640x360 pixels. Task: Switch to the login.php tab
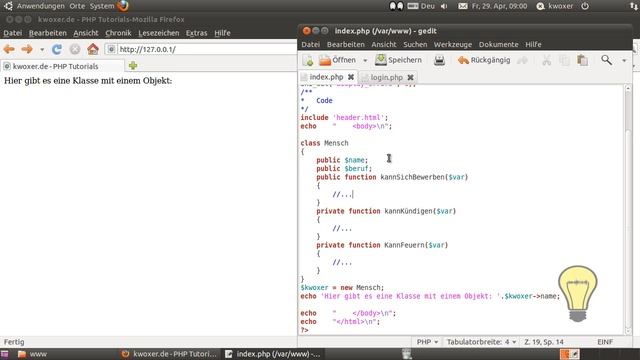[x=386, y=77]
